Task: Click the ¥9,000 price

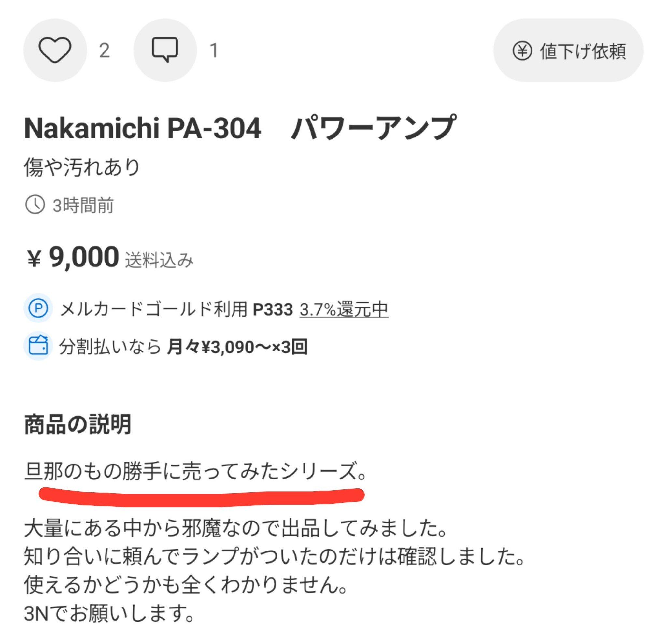Action: point(73,257)
